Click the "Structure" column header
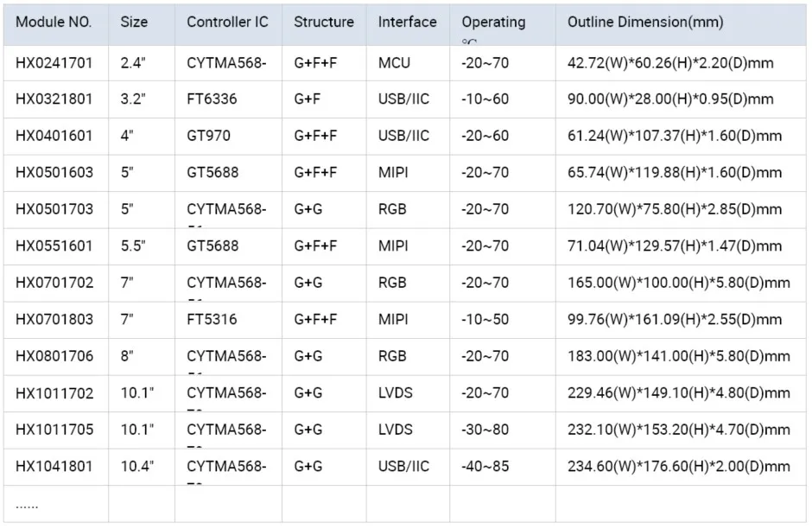This screenshot has height=529, width=812. [324, 22]
